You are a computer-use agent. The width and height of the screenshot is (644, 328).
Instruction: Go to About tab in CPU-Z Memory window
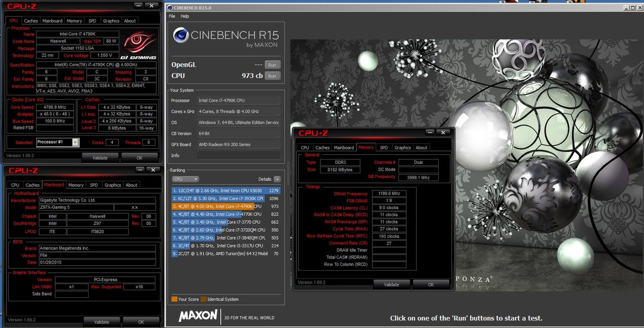(422, 148)
